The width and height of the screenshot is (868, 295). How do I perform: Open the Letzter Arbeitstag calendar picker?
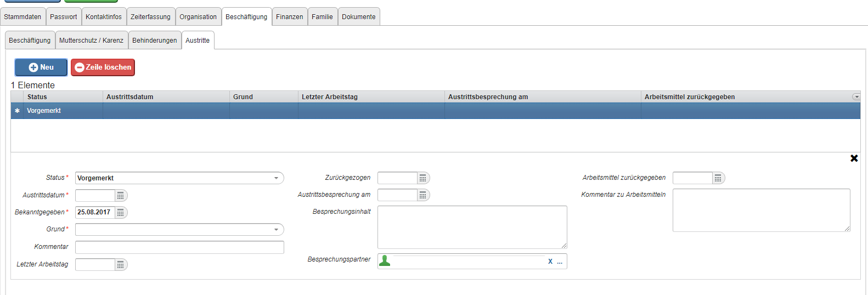121,265
